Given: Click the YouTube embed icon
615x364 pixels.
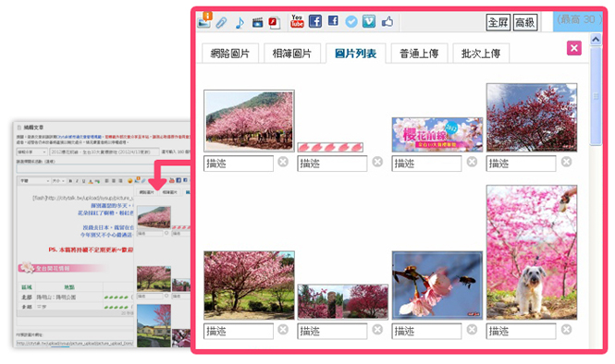Looking at the screenshot, I should [297, 21].
